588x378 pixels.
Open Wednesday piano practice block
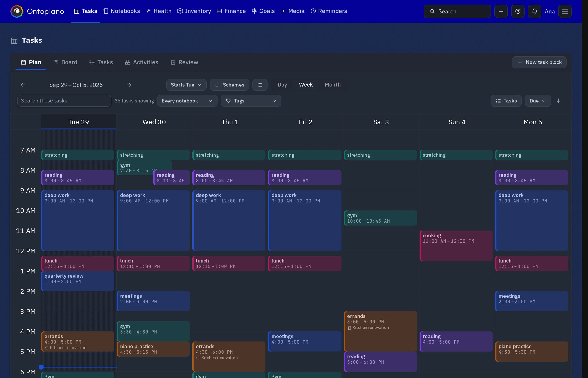click(x=153, y=349)
